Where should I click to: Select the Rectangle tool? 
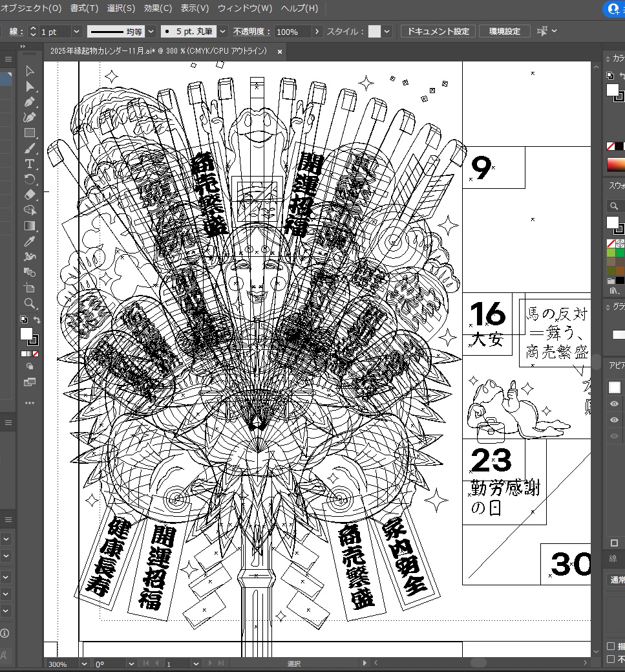coord(30,133)
